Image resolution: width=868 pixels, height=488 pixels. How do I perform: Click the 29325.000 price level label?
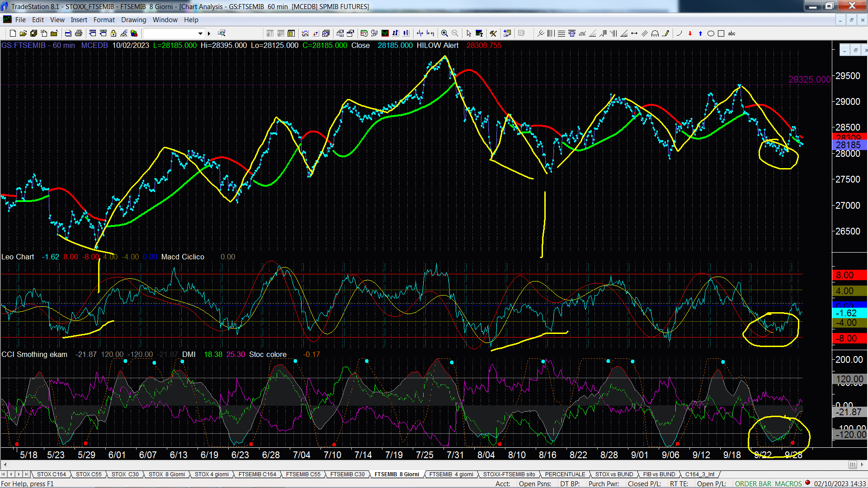tap(809, 80)
